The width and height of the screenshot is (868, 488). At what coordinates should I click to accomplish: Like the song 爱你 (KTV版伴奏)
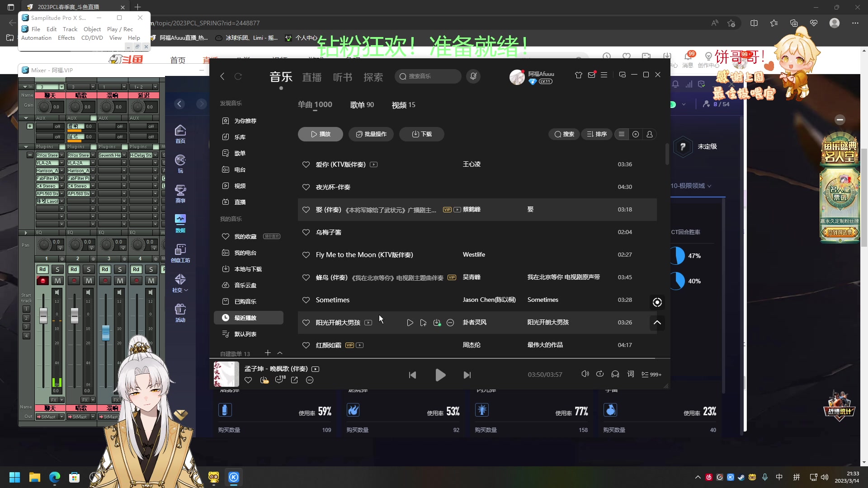(x=306, y=164)
